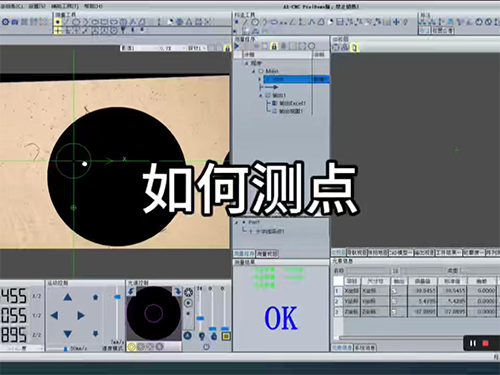
Task: Click the settings gear icon at toolbar start
Action: coord(5,22)
